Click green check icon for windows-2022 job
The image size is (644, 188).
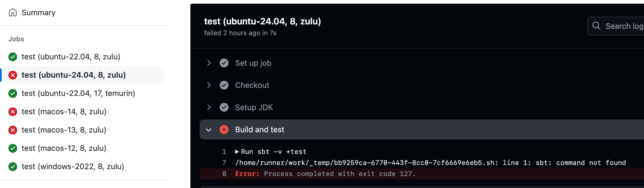tap(13, 167)
